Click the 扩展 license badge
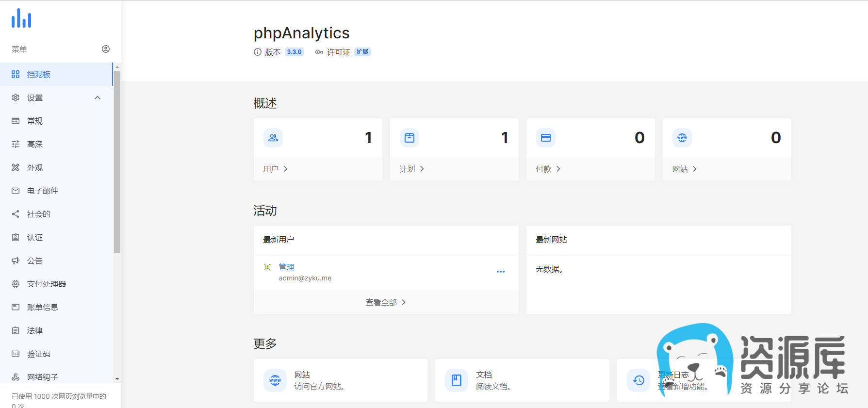This screenshot has width=868, height=408. pos(362,52)
